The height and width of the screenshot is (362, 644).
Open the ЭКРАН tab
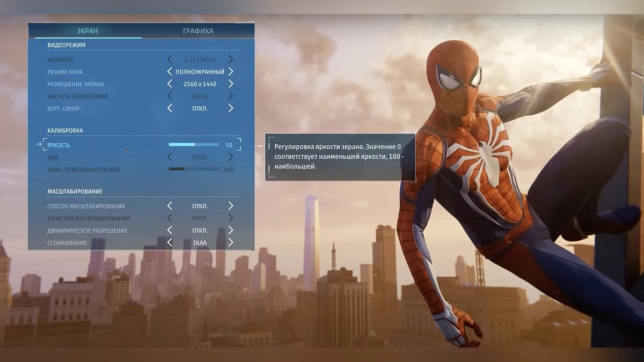87,31
